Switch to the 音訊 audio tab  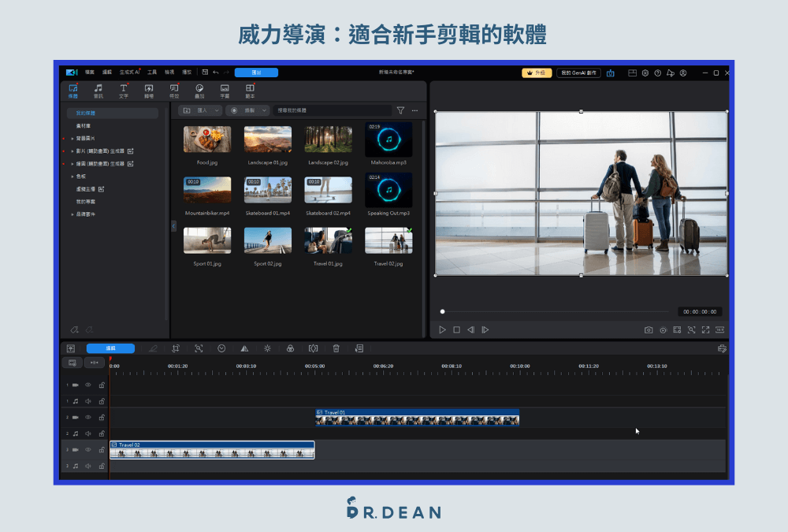[x=98, y=91]
